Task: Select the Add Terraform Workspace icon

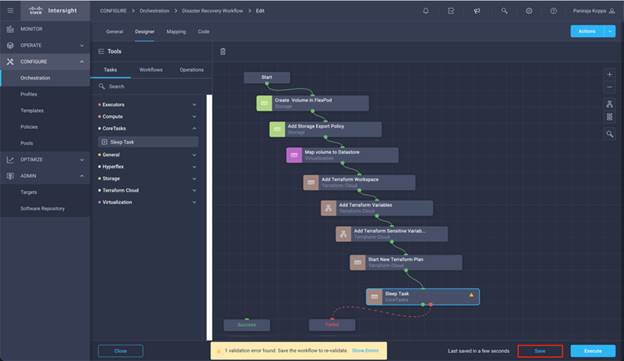Action: pyautogui.click(x=311, y=183)
